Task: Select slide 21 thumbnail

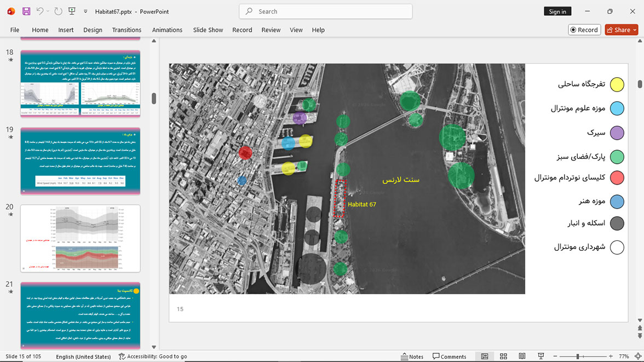Action: click(x=81, y=315)
